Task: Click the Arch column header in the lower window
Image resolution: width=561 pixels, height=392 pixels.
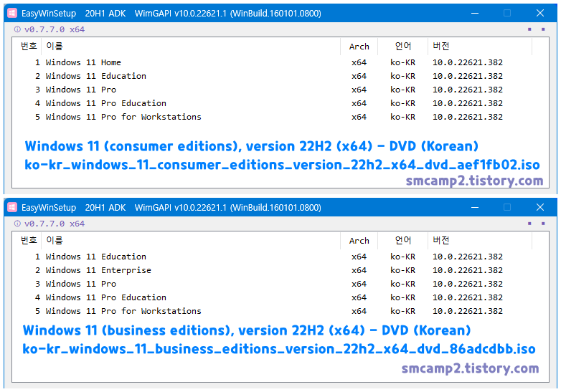Action: (359, 240)
